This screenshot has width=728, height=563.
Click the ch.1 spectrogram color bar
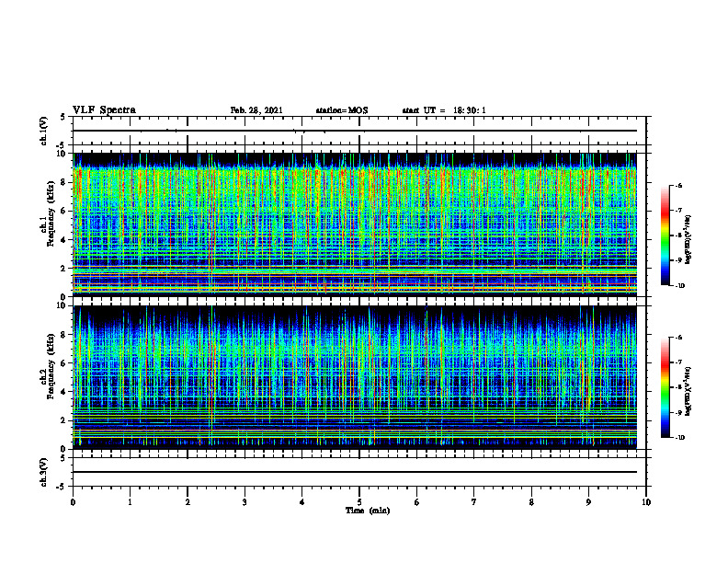(665, 236)
